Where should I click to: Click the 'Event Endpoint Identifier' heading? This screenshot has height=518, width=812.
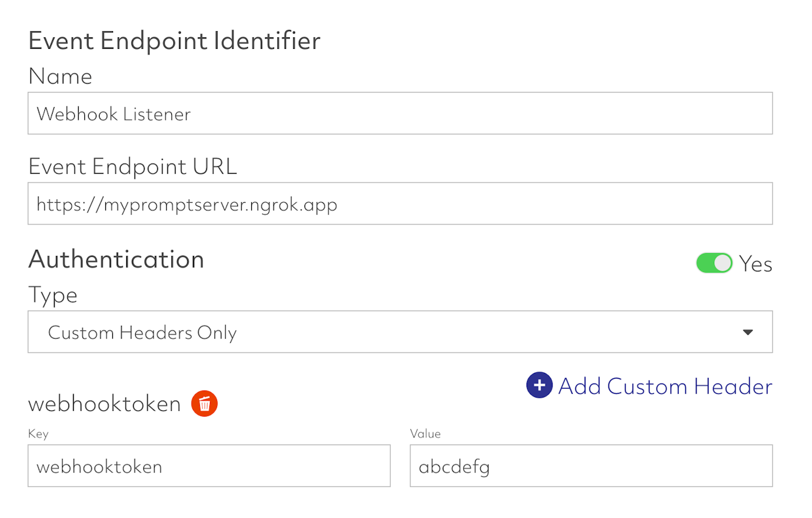tap(174, 41)
